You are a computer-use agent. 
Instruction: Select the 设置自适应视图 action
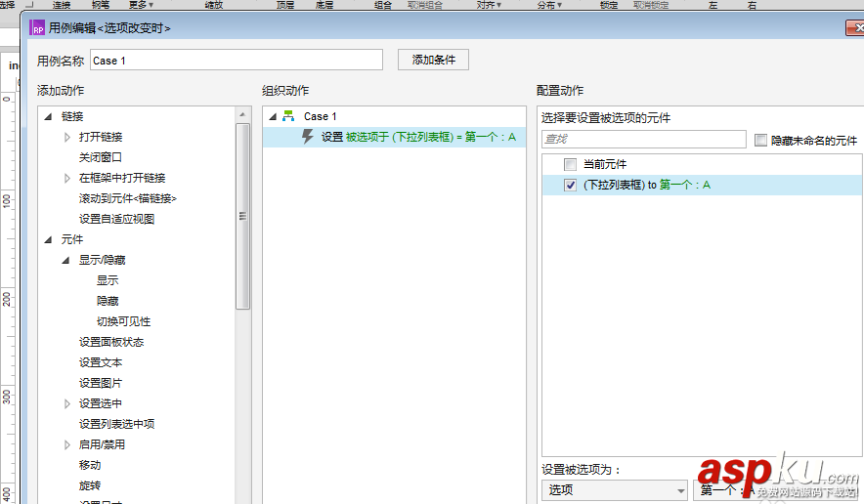117,219
